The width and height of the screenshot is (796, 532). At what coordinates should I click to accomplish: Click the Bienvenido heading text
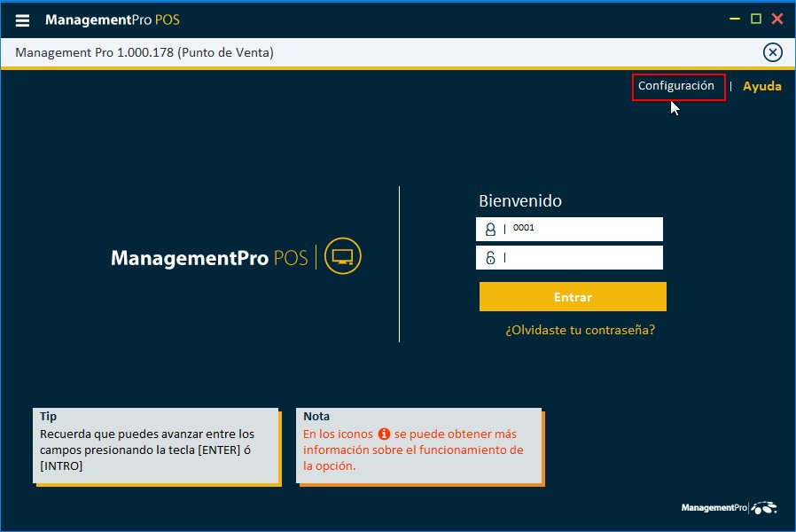point(519,201)
